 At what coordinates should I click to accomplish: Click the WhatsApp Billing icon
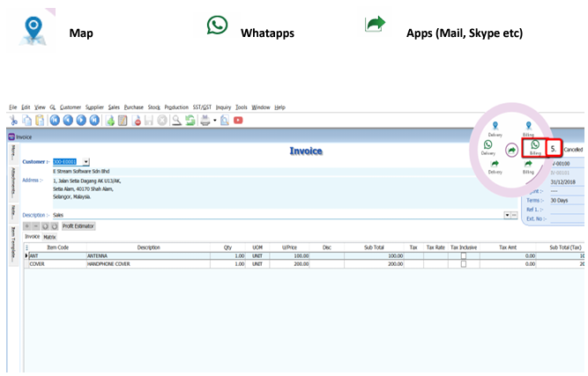[x=534, y=146]
